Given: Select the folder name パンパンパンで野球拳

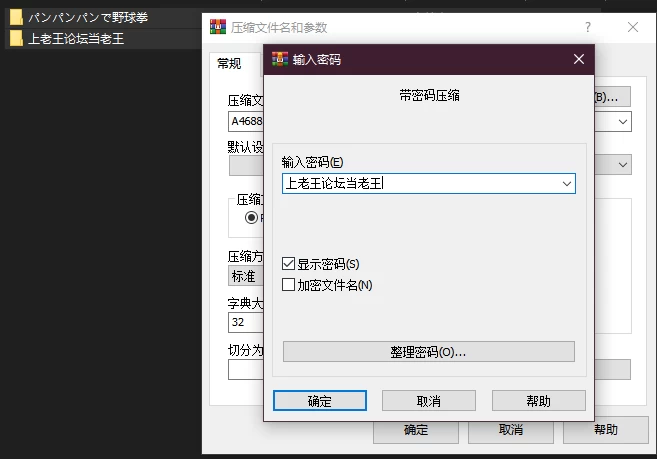Looking at the screenshot, I should (88, 18).
